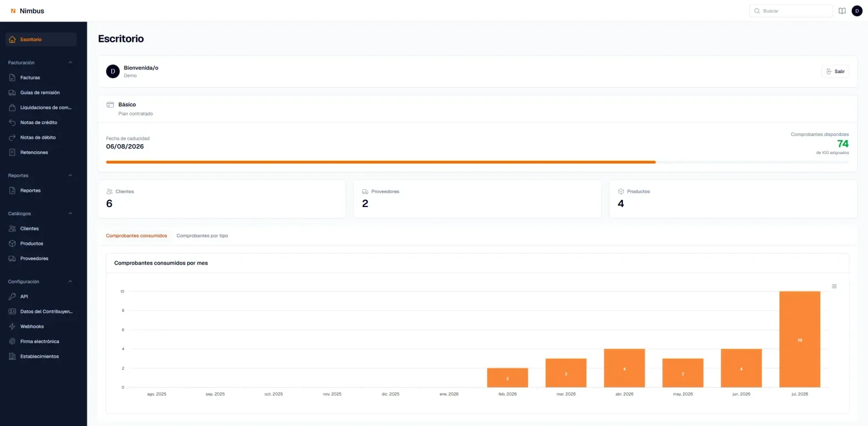Click the Establecimientos building icon
Screen dimensions: 868x426
click(x=12, y=357)
